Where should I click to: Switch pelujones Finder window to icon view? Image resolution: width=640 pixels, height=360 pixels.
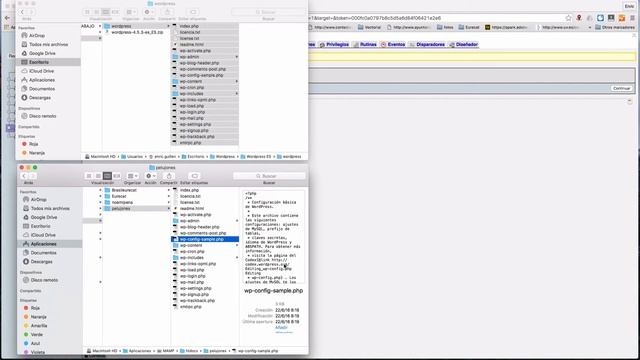89,176
